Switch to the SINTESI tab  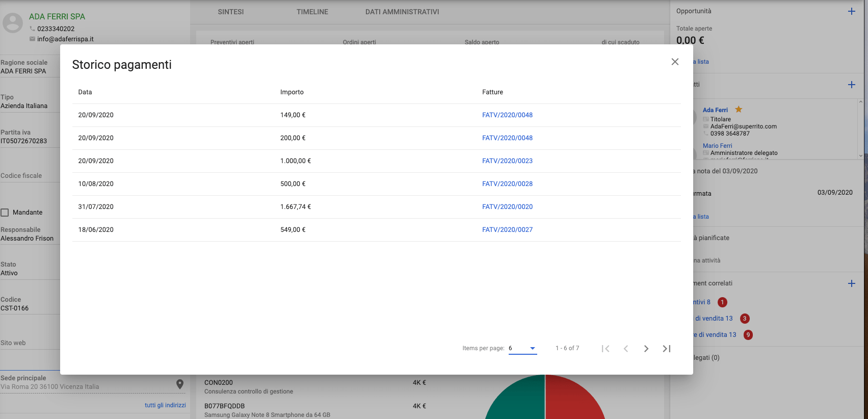(231, 12)
